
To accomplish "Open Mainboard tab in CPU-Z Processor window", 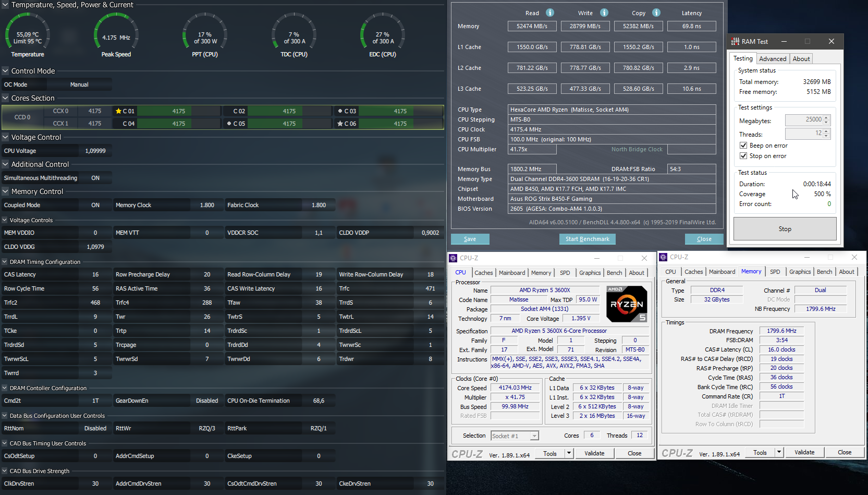I will pos(512,273).
